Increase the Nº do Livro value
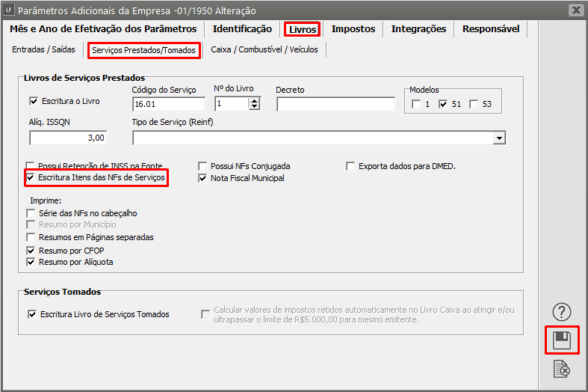588x392 pixels. [x=255, y=100]
